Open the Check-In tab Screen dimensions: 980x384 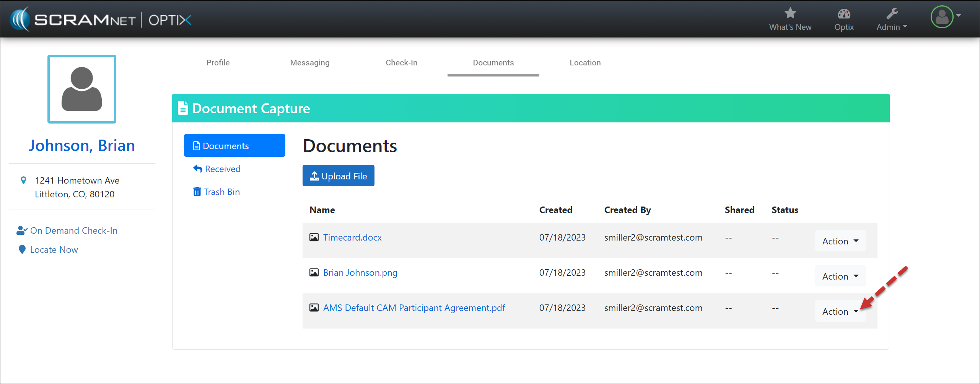coord(401,63)
